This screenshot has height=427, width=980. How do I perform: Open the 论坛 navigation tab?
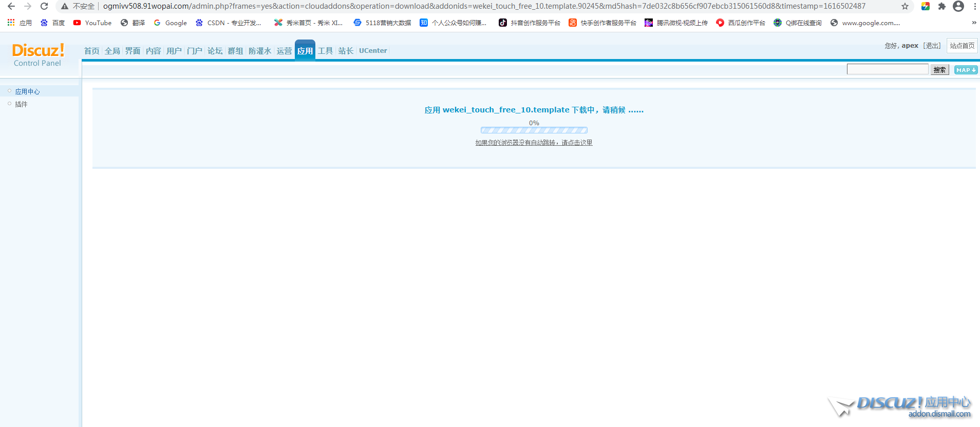pos(215,51)
